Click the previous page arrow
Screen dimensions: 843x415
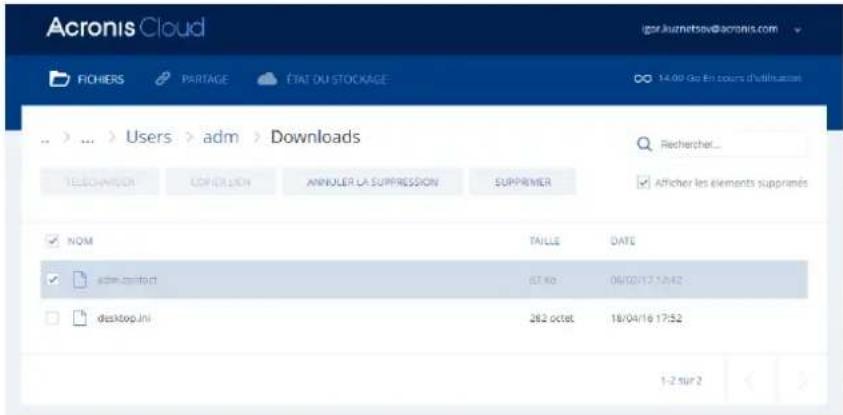pyautogui.click(x=749, y=381)
